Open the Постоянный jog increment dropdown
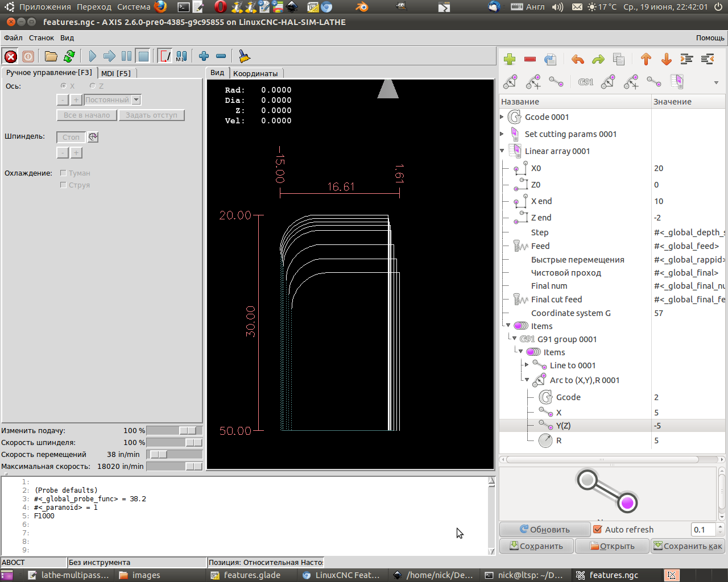 (113, 99)
